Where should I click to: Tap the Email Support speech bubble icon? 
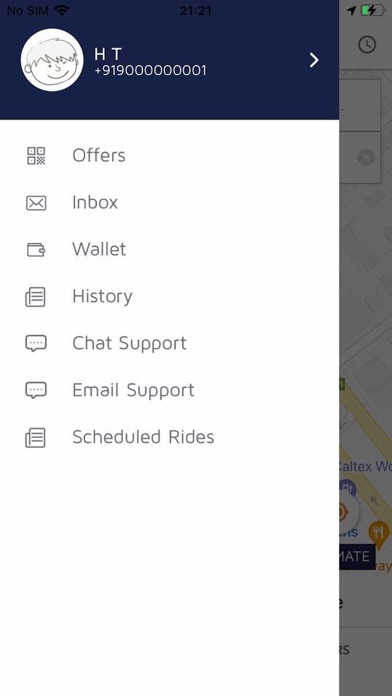(x=36, y=391)
